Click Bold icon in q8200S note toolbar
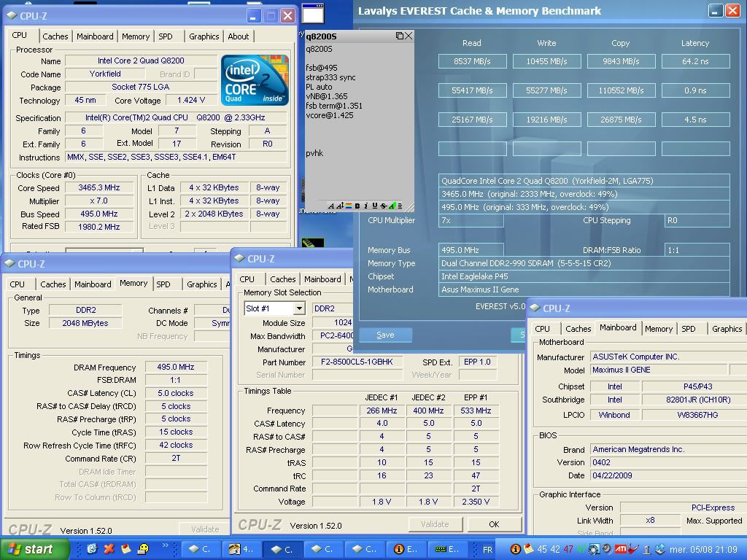 point(357,206)
